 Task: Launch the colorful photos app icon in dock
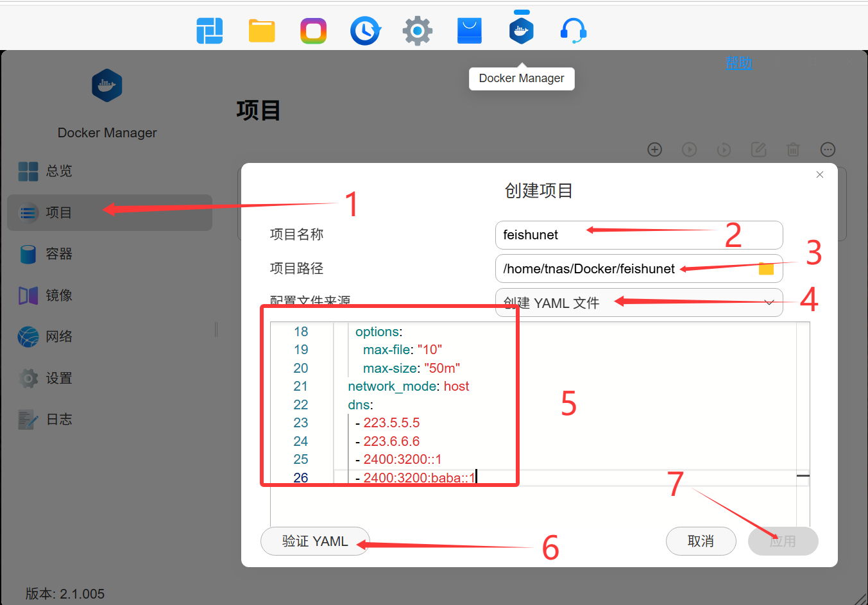click(x=314, y=30)
